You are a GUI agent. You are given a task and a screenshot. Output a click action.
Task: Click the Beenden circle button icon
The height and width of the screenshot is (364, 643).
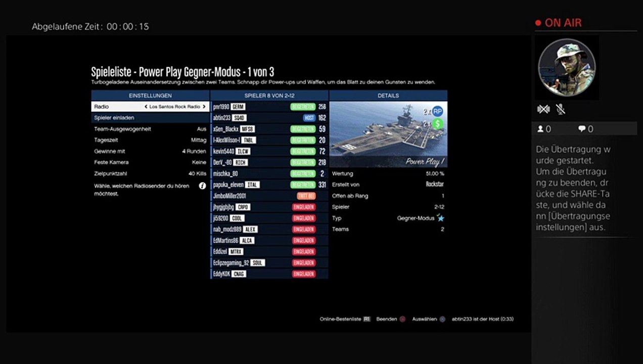[x=402, y=319]
